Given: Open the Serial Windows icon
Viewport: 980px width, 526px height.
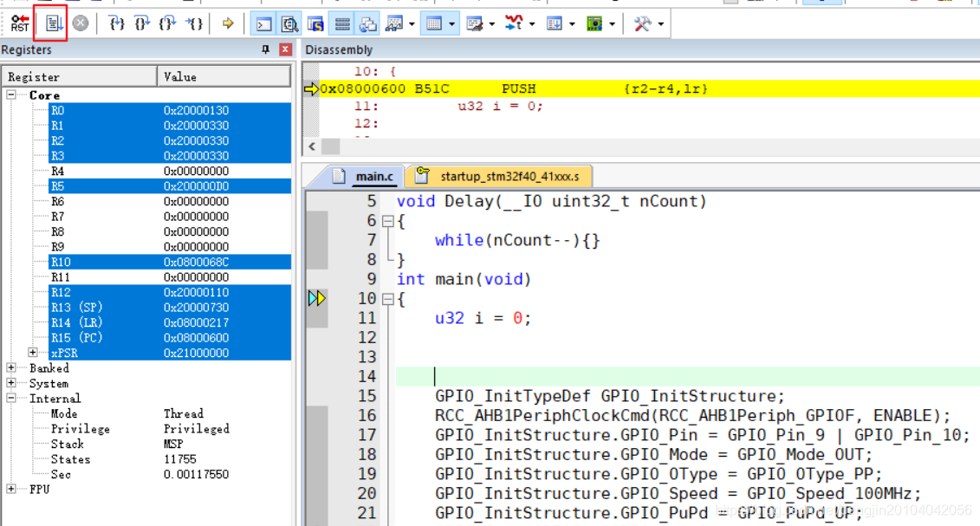Looking at the screenshot, I should tap(474, 24).
